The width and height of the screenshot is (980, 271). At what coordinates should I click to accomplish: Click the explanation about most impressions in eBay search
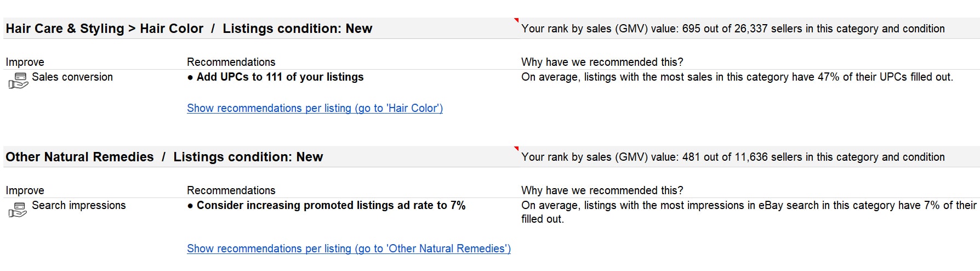749,212
